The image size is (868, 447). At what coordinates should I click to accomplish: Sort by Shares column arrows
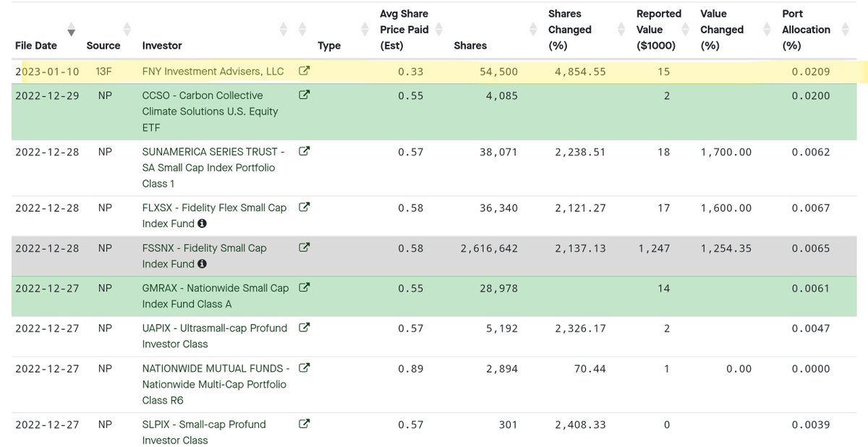pos(534,30)
